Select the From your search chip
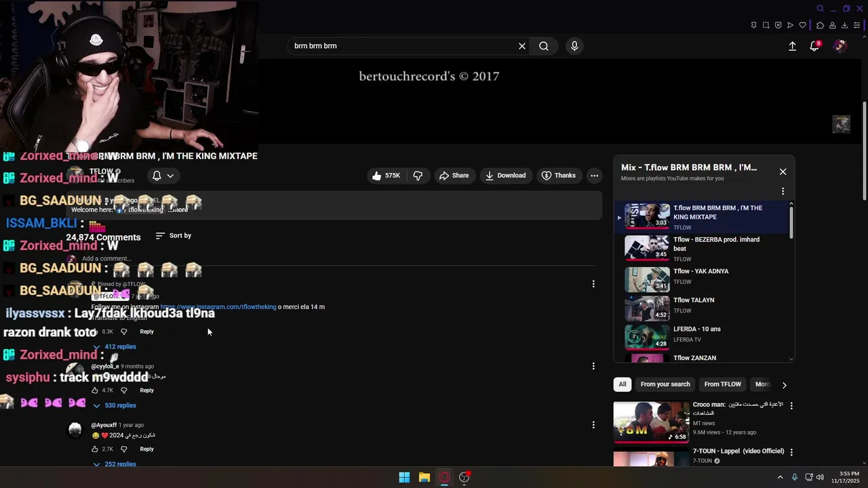The width and height of the screenshot is (868, 488). [665, 384]
